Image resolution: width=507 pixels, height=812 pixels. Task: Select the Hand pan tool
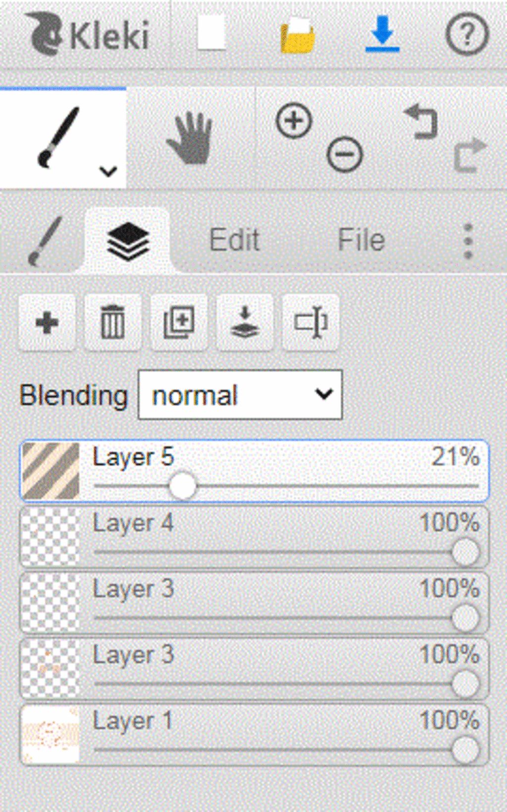190,138
